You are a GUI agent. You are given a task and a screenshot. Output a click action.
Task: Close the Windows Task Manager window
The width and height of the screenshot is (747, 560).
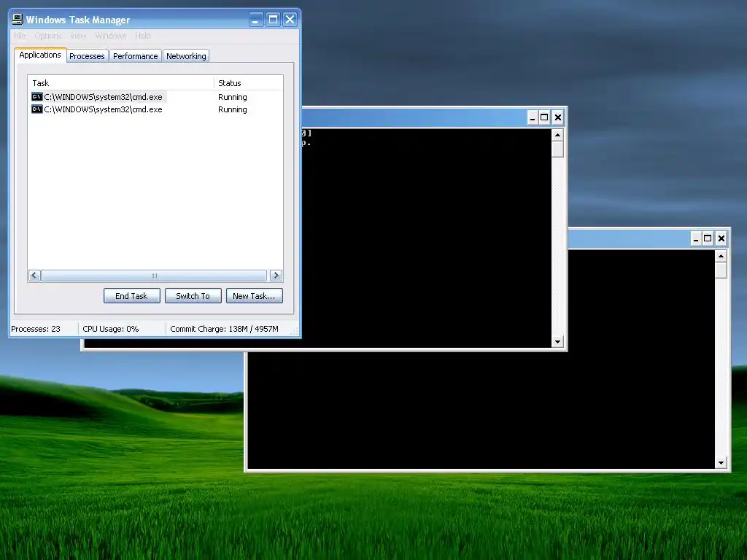click(x=290, y=19)
